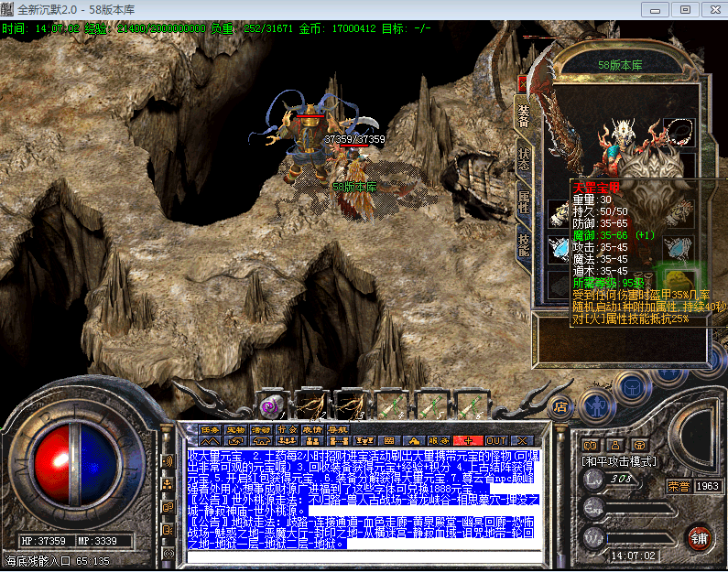Open the 导航 navigation button

[338, 429]
